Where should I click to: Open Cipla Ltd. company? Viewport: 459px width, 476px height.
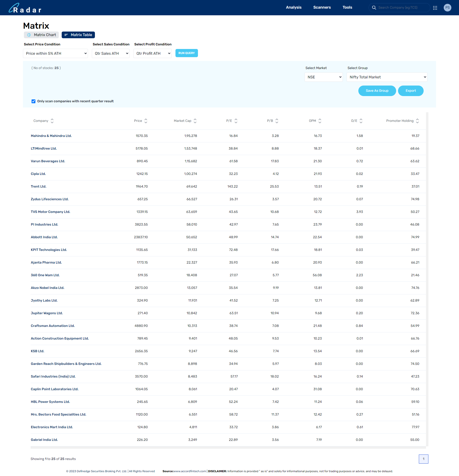coord(38,174)
